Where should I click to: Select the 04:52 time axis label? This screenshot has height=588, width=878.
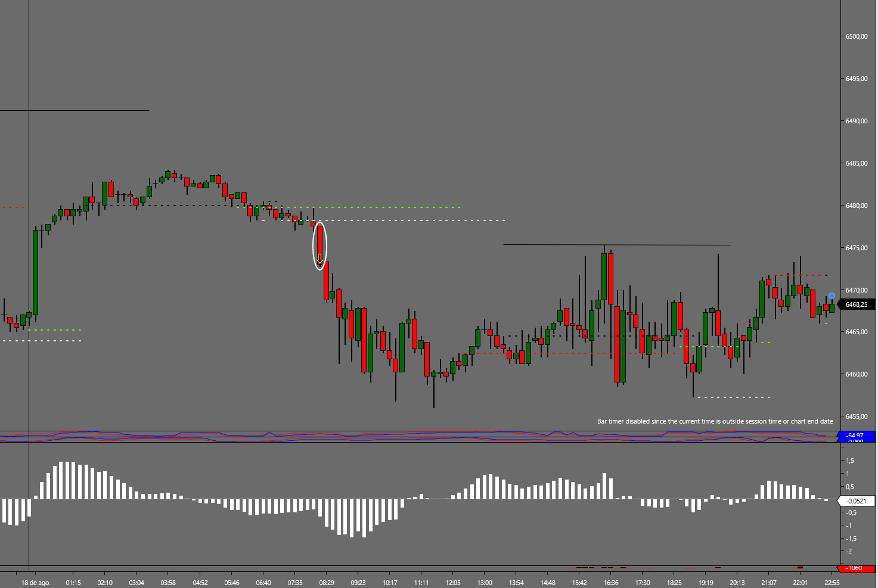(200, 583)
